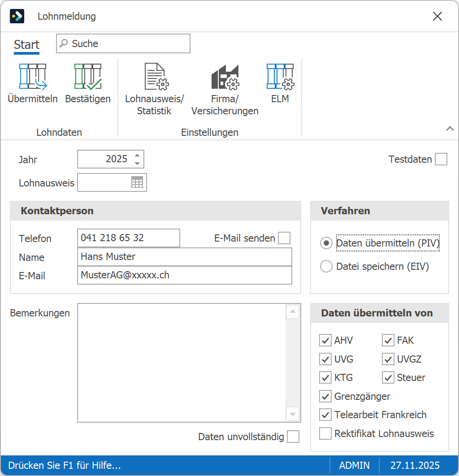The height and width of the screenshot is (476, 459).
Task: Uncheck Telearbeit Frankreich checkbox
Action: (x=325, y=415)
